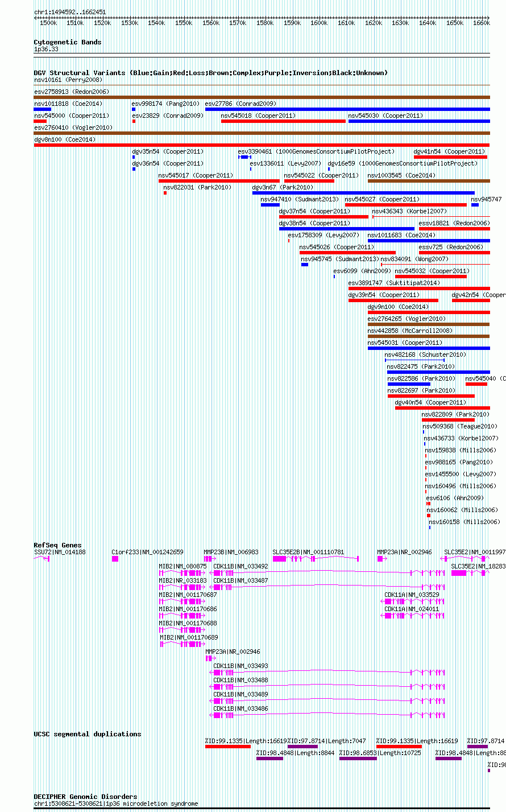The height and width of the screenshot is (812, 506).
Task: Click dgv39n54 (Cooper2011) label
Action: [384, 295]
